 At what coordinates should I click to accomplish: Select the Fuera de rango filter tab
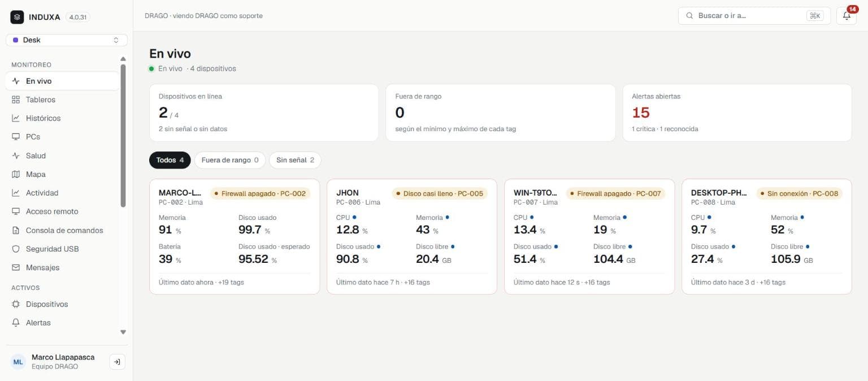click(230, 160)
